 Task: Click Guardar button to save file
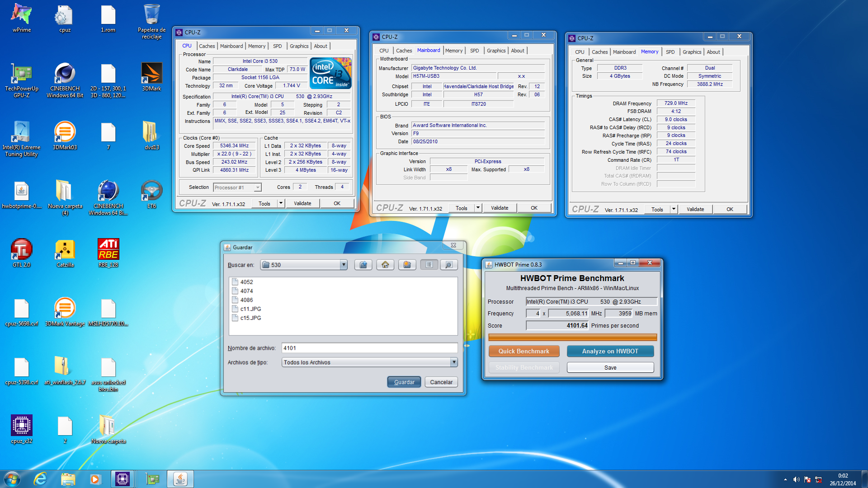tap(404, 382)
